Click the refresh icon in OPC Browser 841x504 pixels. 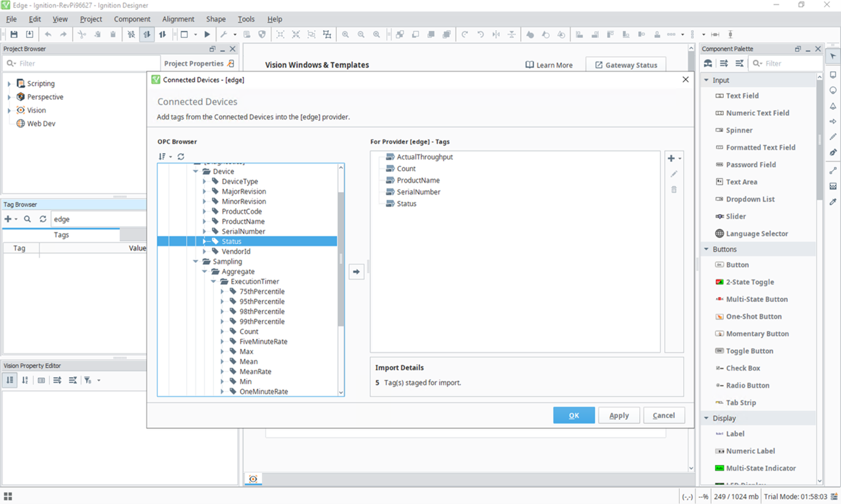[x=181, y=157]
